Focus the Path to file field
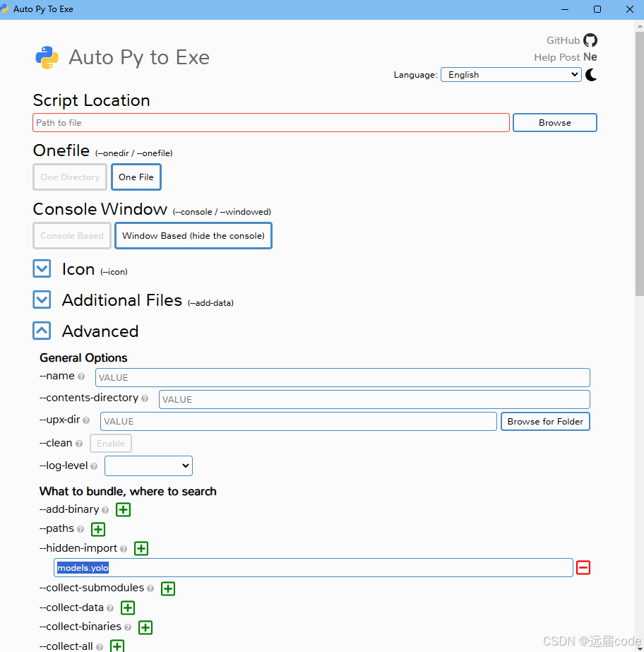644x652 pixels. coord(271,123)
